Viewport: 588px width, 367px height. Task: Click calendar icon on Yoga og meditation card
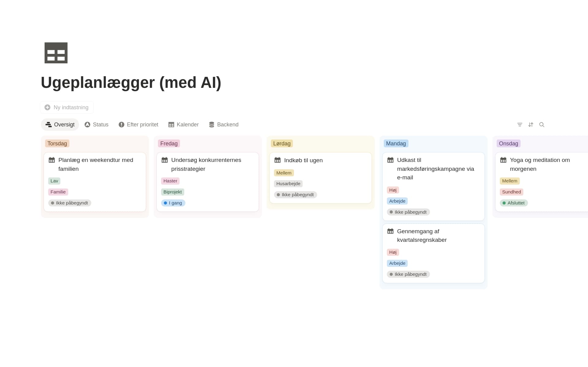pos(503,160)
